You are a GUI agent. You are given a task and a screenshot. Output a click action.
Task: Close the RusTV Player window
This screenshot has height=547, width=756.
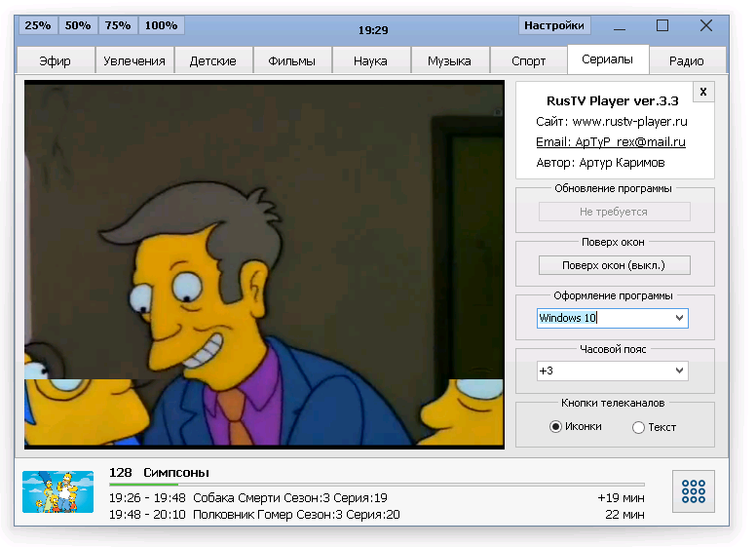706,25
